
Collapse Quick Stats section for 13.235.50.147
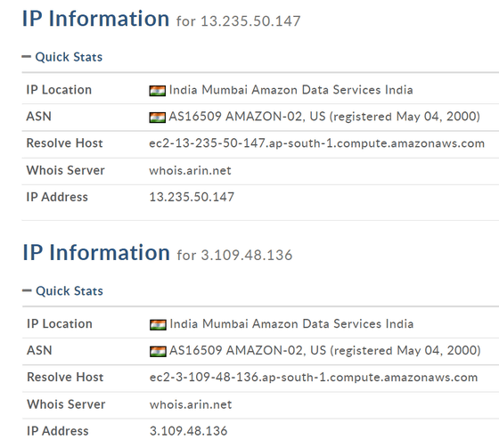62,57
